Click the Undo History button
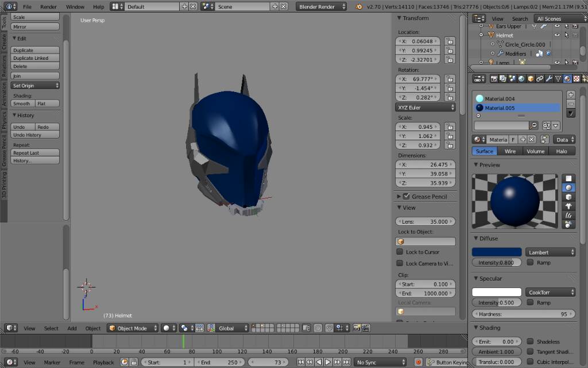 pos(35,135)
